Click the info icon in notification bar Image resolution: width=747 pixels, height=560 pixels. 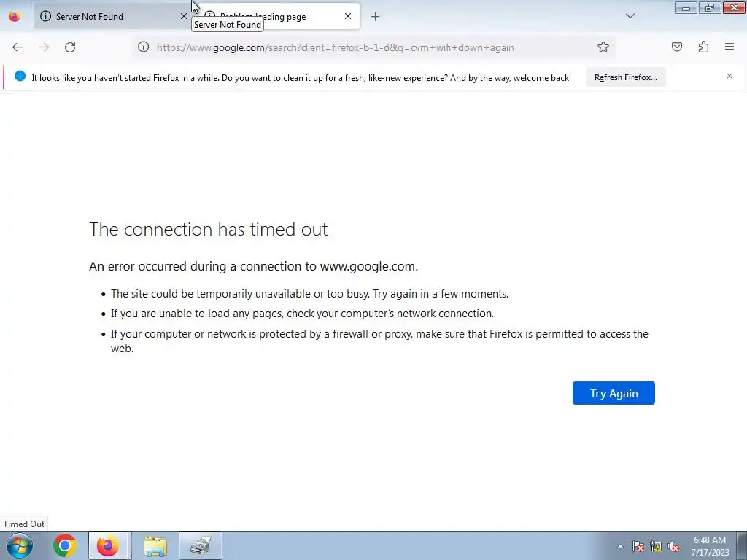(20, 76)
